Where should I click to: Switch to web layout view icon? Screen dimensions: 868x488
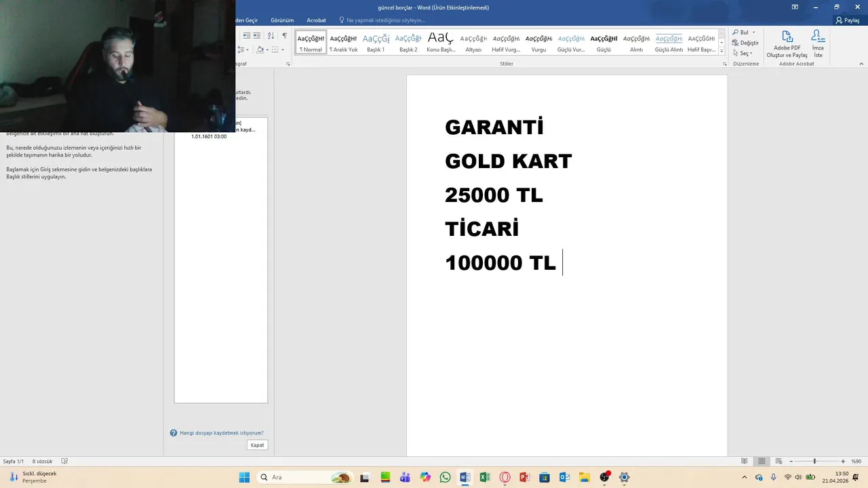[x=778, y=462]
